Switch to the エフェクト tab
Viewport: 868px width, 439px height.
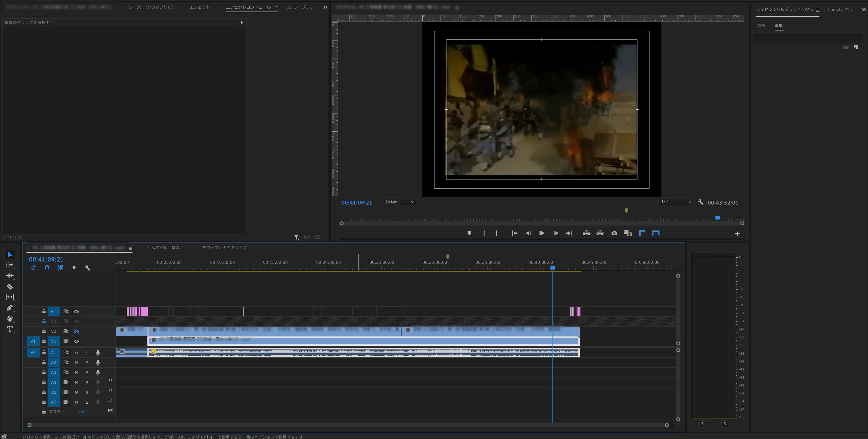(199, 7)
